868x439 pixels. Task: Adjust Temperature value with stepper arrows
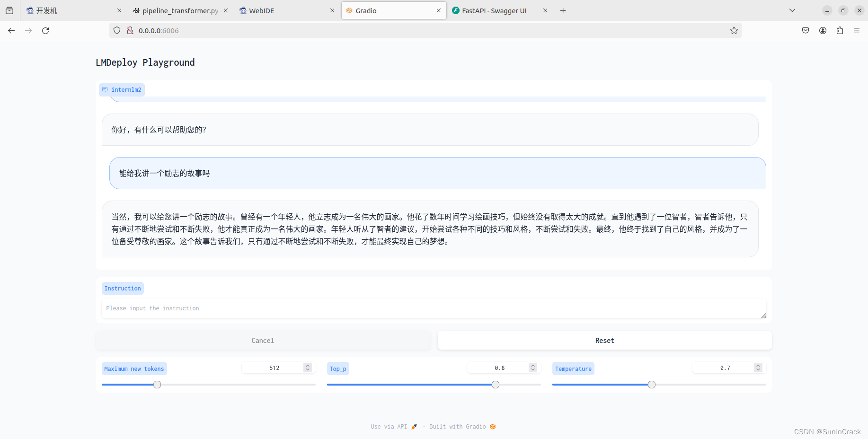[758, 368]
